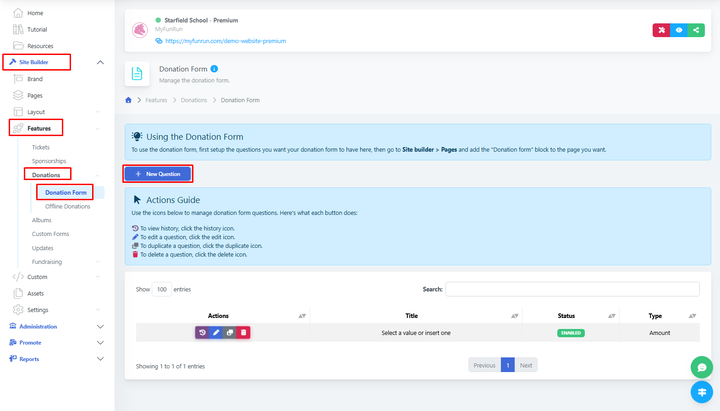Click the Search input field

(x=572, y=289)
